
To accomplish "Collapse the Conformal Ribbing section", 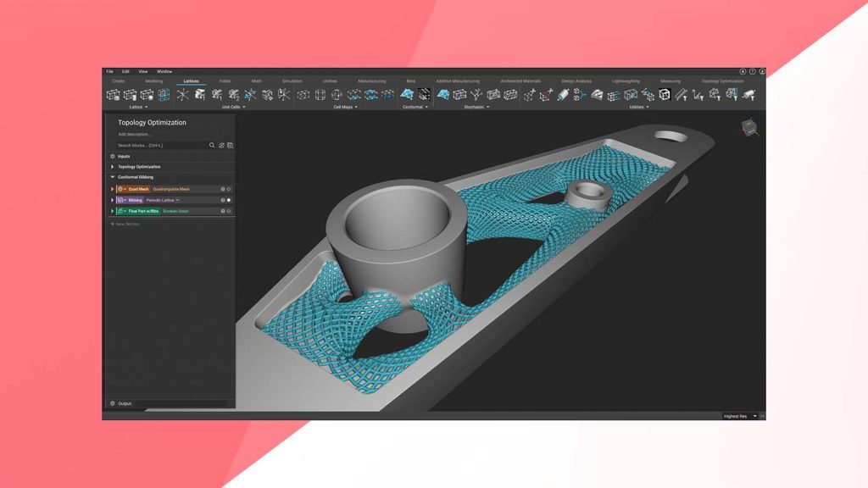I will click(111, 176).
